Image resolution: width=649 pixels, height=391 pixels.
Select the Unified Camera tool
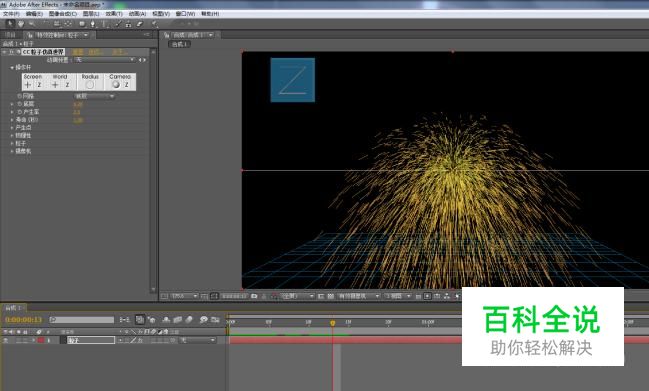click(57, 24)
